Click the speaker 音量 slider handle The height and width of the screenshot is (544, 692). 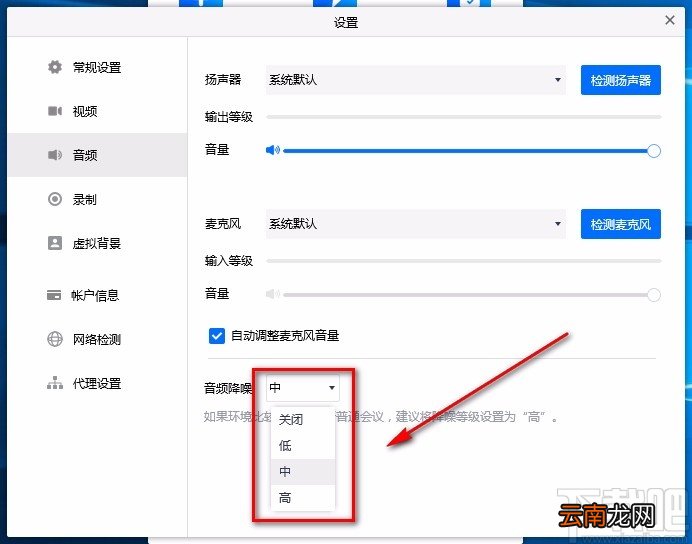[654, 151]
